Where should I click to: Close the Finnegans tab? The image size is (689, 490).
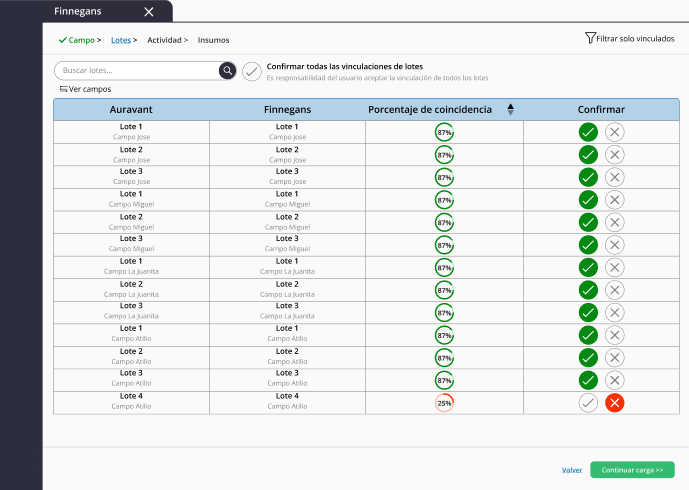pyautogui.click(x=149, y=12)
